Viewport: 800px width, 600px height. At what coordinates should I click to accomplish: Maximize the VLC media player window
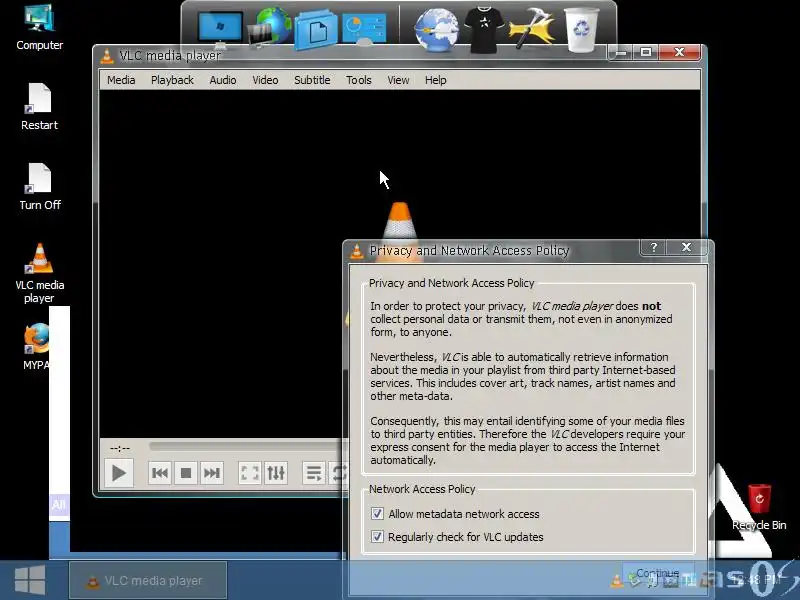click(x=646, y=53)
